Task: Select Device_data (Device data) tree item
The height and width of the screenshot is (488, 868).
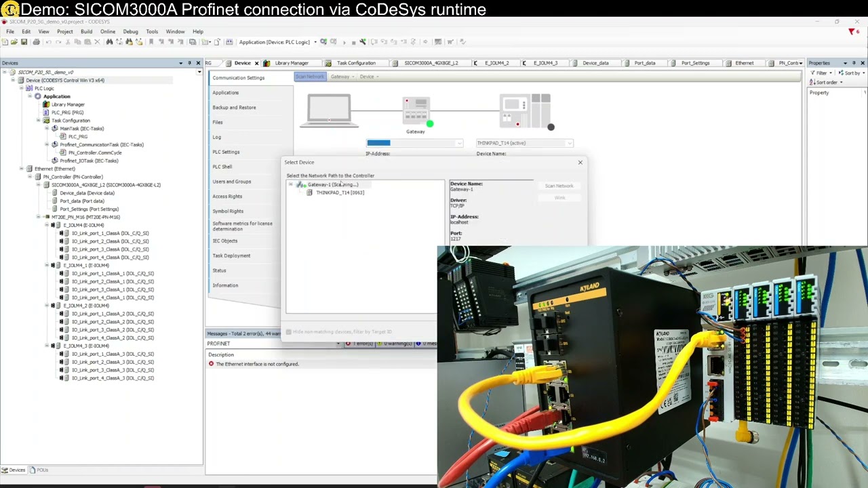Action: click(x=87, y=193)
